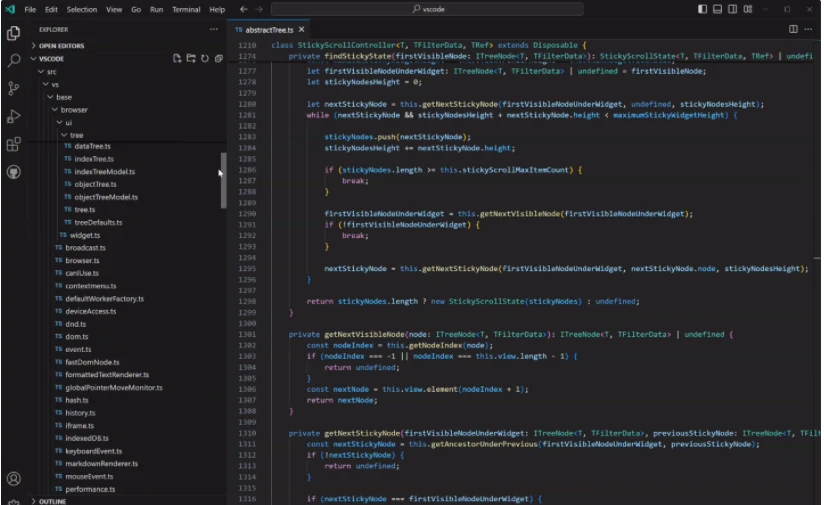Click the VS Code logo icon
The width and height of the screenshot is (824, 505).
pyautogui.click(x=10, y=9)
